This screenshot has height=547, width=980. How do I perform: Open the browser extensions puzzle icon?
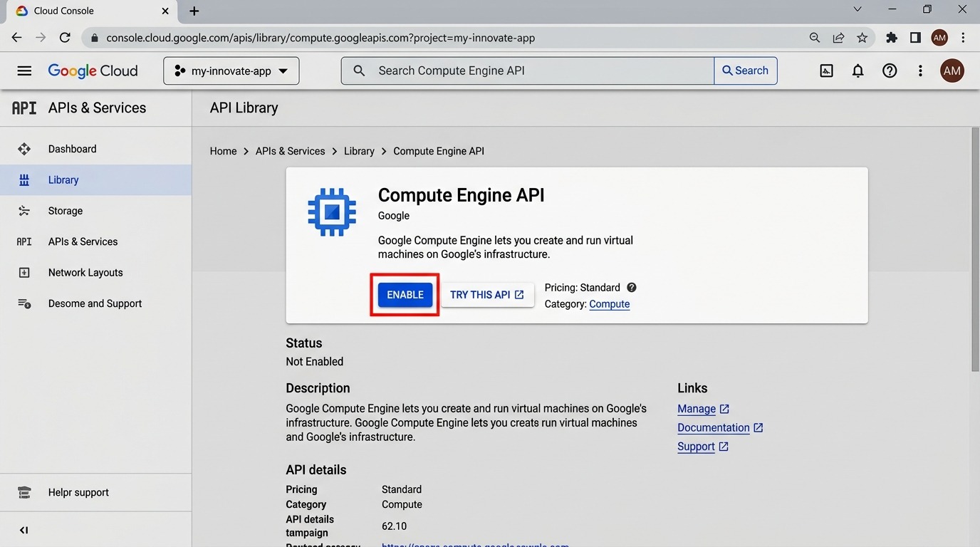[x=892, y=38]
